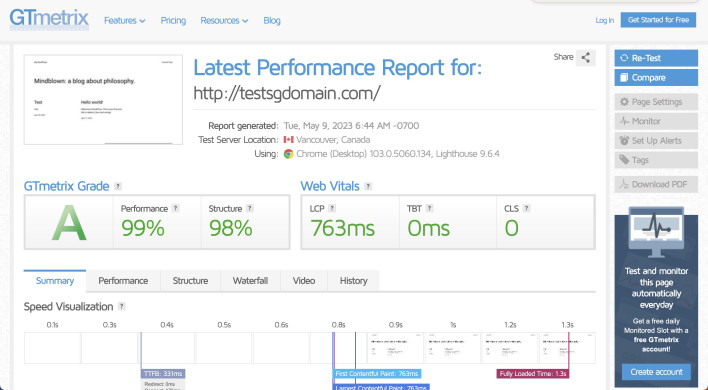Click the grade A letter
This screenshot has height=390, width=708.
(69, 223)
